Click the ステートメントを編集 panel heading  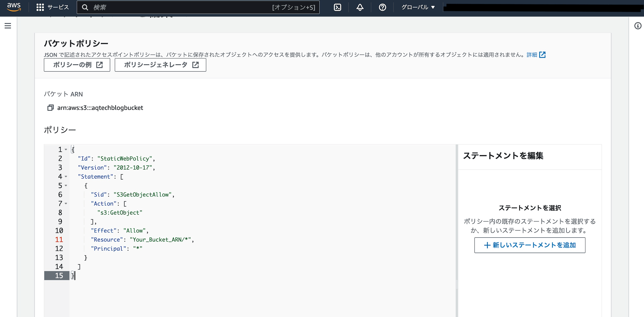point(503,156)
